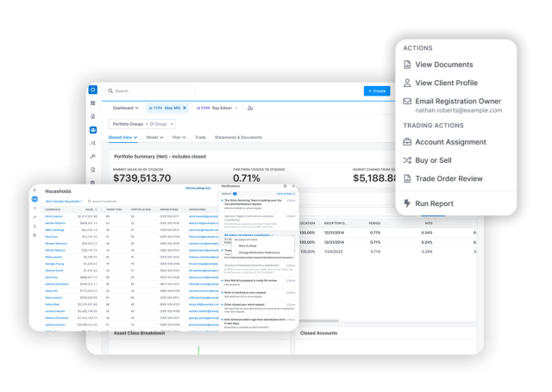Switch to Statements & Documents tab

(238, 138)
